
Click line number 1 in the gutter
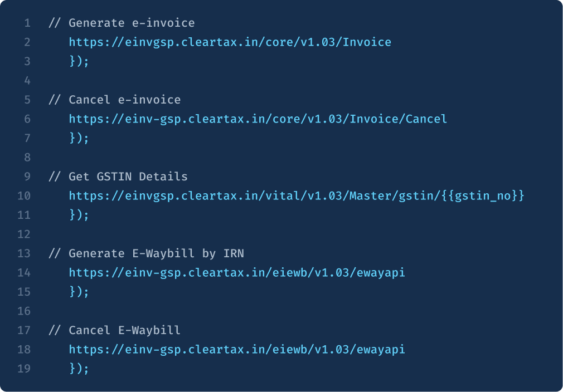pos(27,23)
